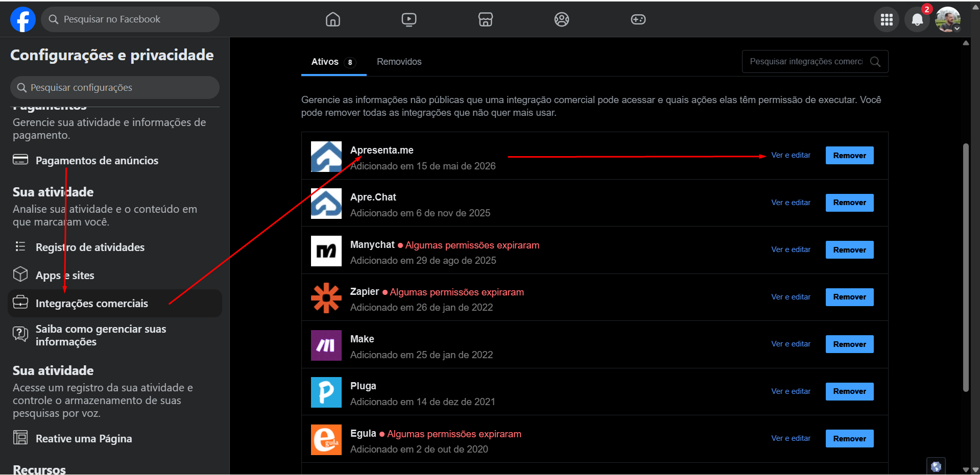
Task: Click the floating widget icon at bottom right
Action: (x=936, y=466)
